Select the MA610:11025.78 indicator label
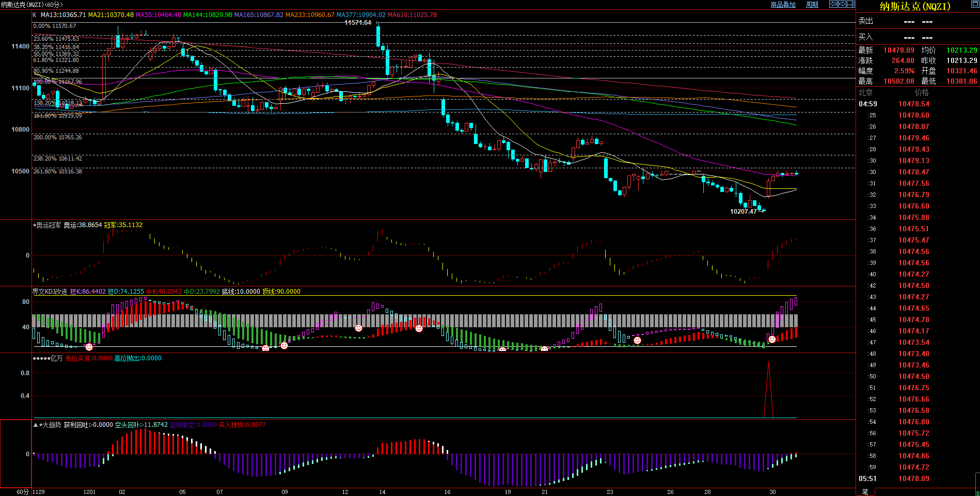Screen dimensions: 980x496 412,15
